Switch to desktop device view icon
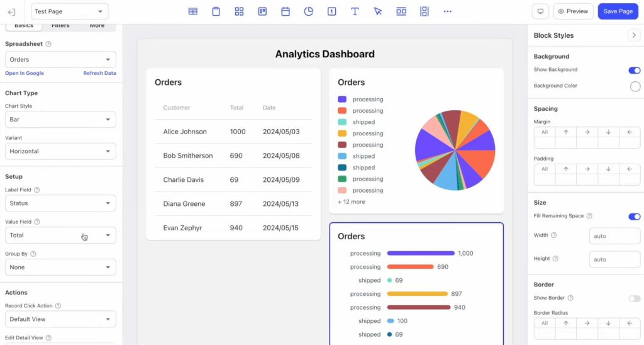Image resolution: width=644 pixels, height=345 pixels. click(540, 11)
